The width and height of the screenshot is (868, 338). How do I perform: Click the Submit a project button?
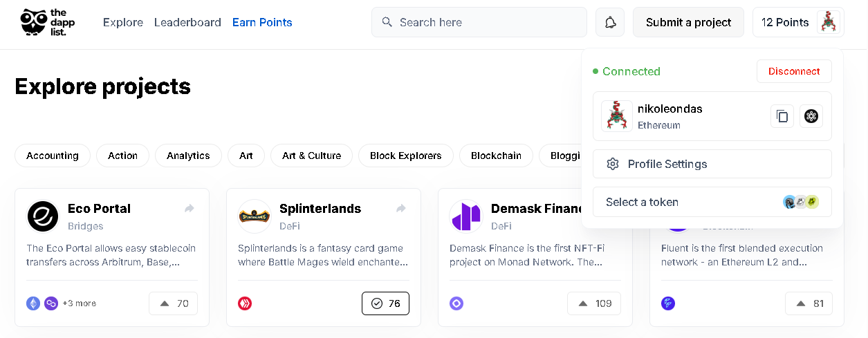689,22
